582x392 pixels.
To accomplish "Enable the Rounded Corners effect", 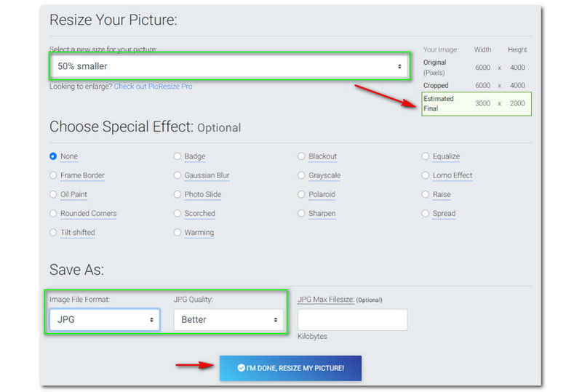I will pyautogui.click(x=53, y=213).
